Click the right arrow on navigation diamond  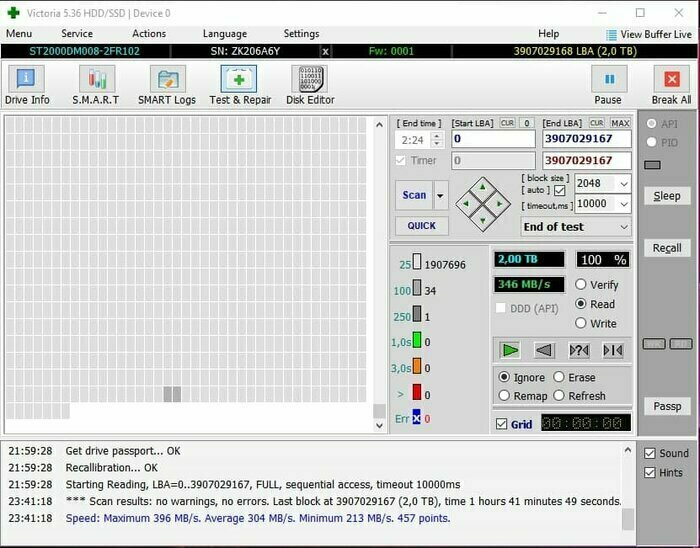coord(499,204)
